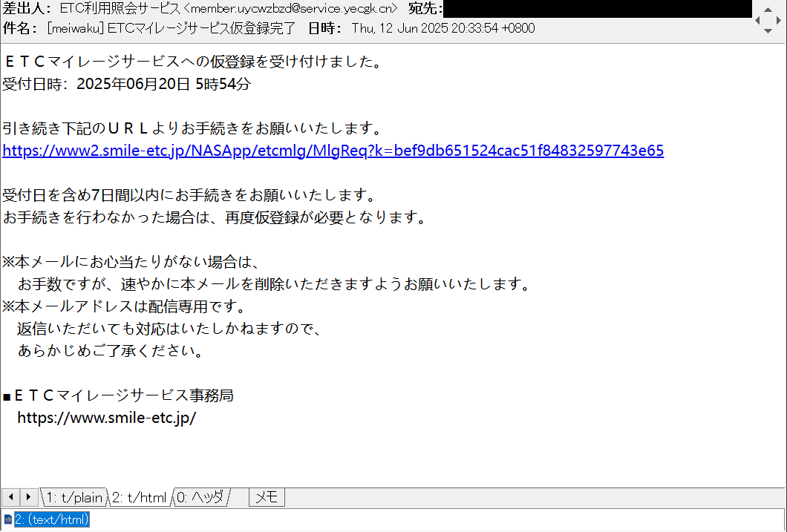Click the right arrow in the header navigation pad
The image size is (787, 532).
[779, 20]
